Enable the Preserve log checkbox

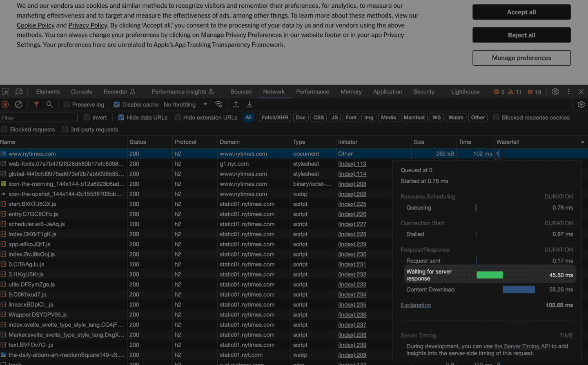(67, 105)
